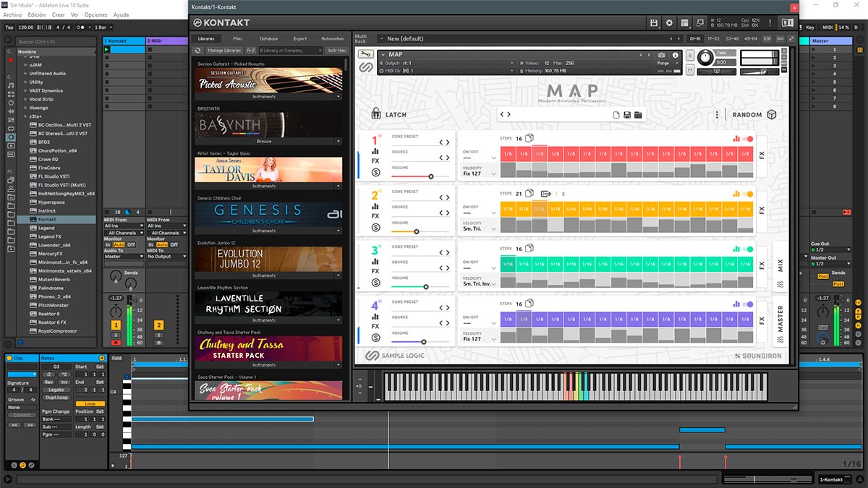Click the RANDOM dice cube icon
The width and height of the screenshot is (868, 488).
click(x=772, y=114)
